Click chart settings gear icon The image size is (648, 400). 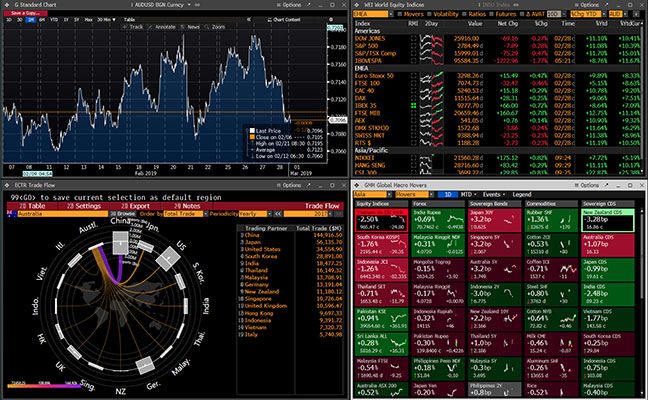(x=331, y=19)
